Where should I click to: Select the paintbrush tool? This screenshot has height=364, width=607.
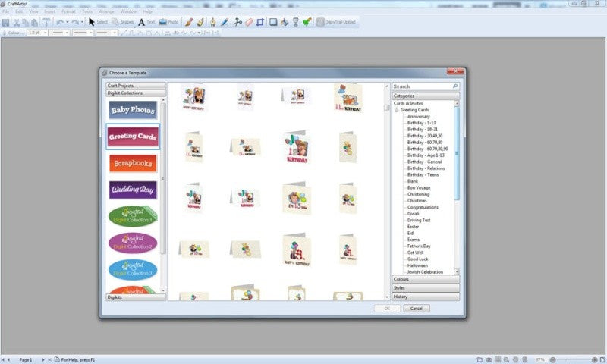point(188,22)
